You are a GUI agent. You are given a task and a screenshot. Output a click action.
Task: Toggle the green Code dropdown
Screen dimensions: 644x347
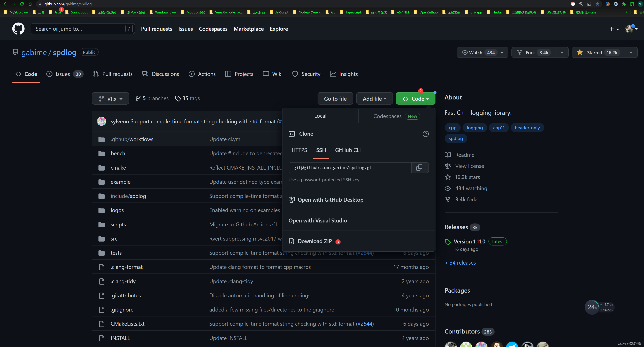tap(416, 99)
